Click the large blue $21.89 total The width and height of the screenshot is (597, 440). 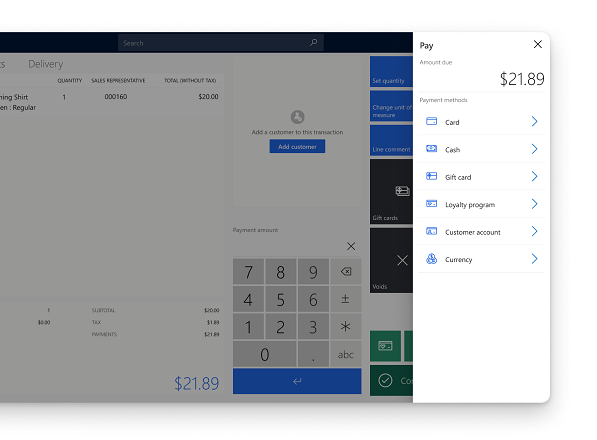point(196,383)
